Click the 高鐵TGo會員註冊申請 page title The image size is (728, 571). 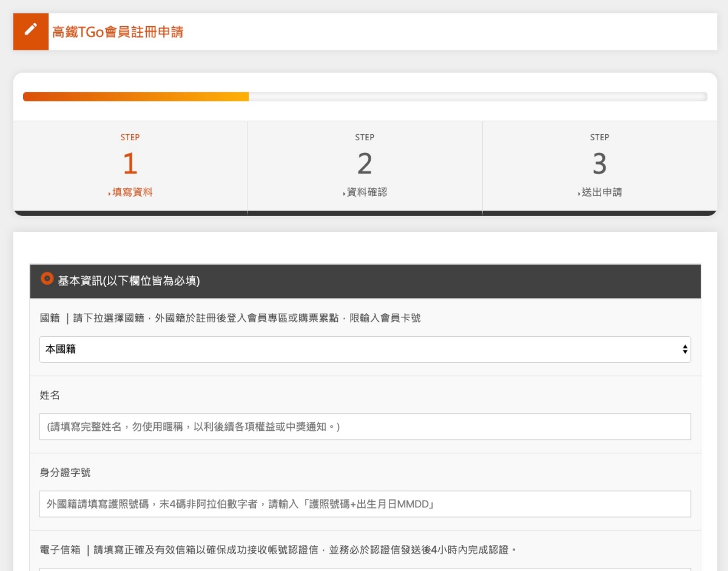click(118, 32)
